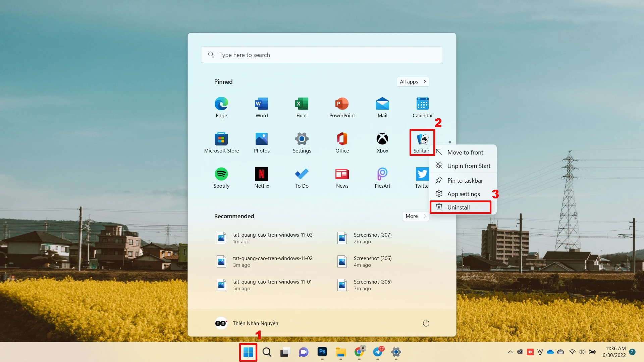Open the Wi-Fi network tray icon
644x362 pixels.
tap(572, 352)
